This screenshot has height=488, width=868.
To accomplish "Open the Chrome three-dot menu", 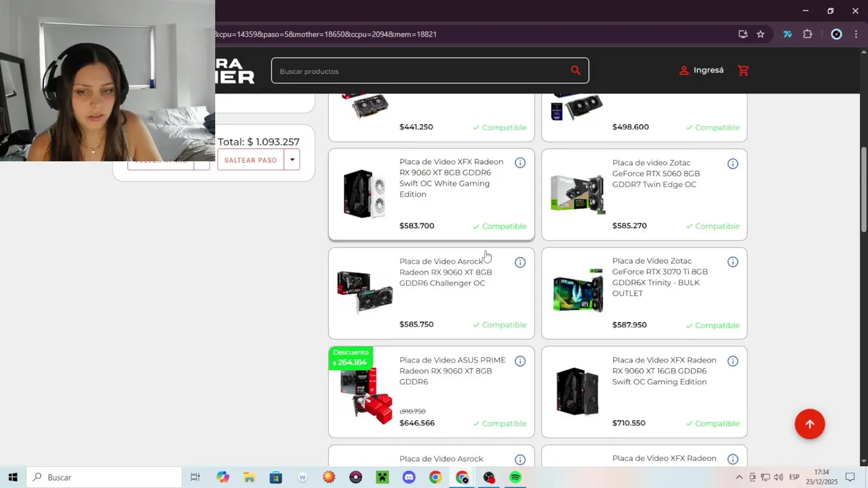I will coord(856,34).
